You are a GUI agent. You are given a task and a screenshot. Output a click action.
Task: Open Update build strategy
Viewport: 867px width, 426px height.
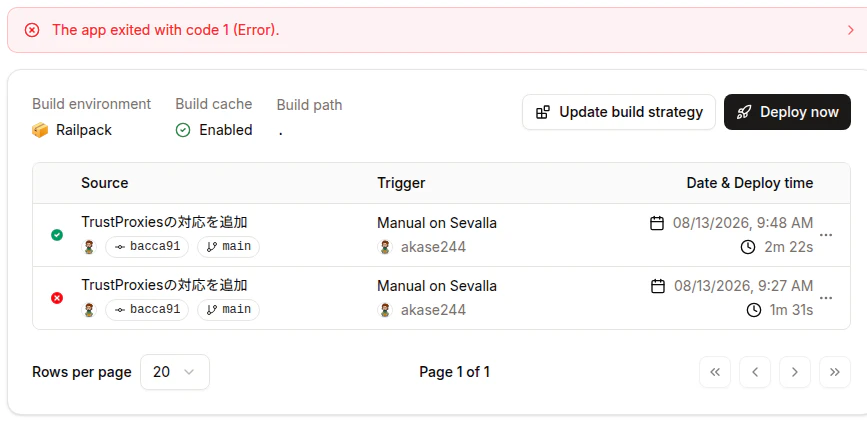coord(619,112)
